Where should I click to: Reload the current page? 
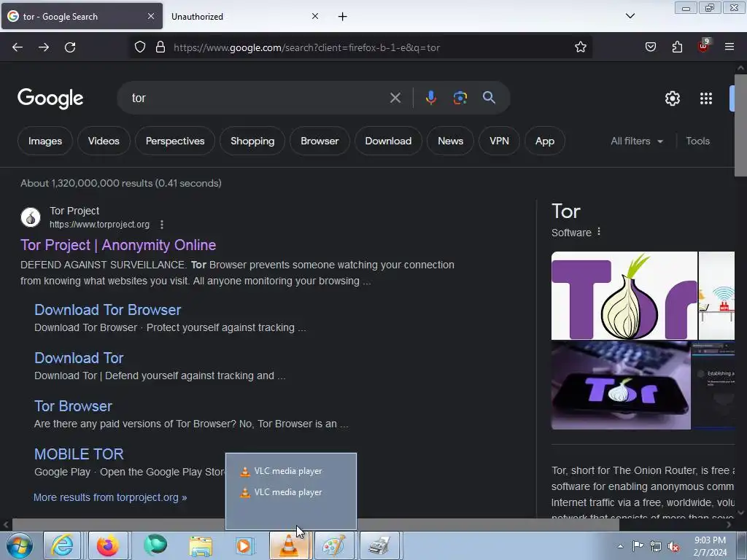tap(70, 47)
